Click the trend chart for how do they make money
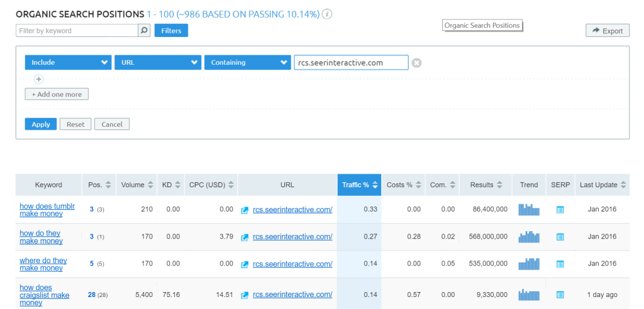Screen dimensions: 644x309 [x=529, y=237]
